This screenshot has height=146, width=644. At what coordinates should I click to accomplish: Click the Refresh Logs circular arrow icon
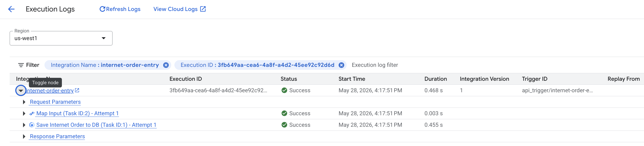coord(102,9)
